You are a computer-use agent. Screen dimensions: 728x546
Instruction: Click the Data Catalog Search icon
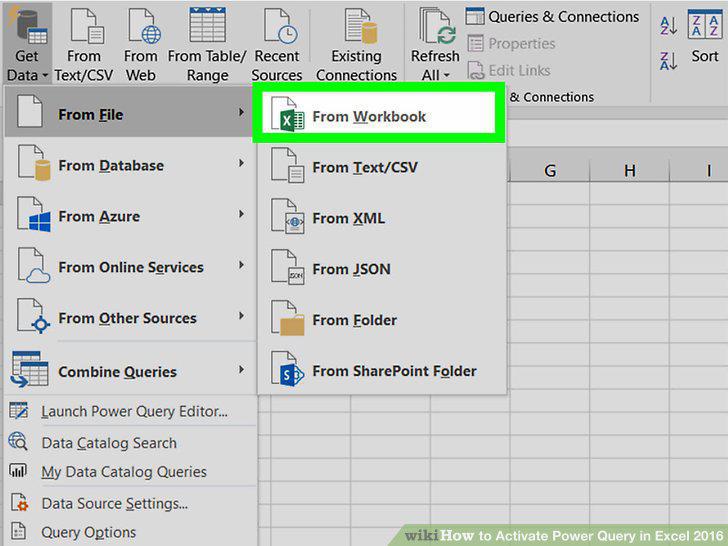pos(18,441)
